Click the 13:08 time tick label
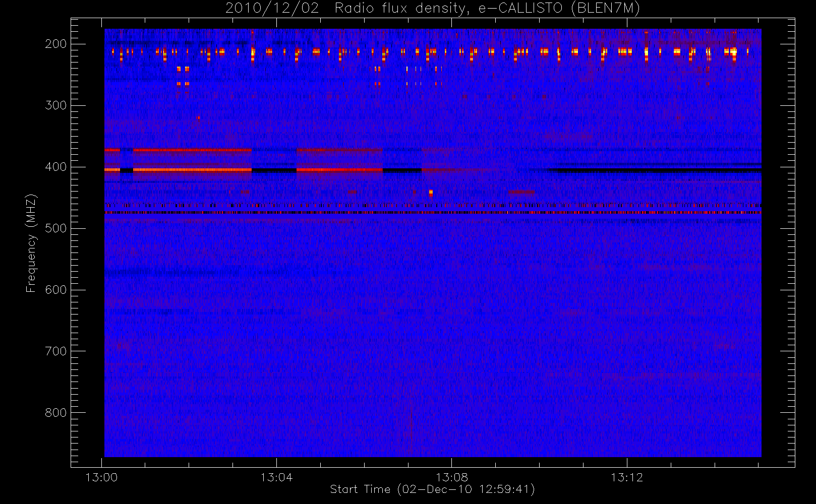816x504 pixels. (452, 477)
